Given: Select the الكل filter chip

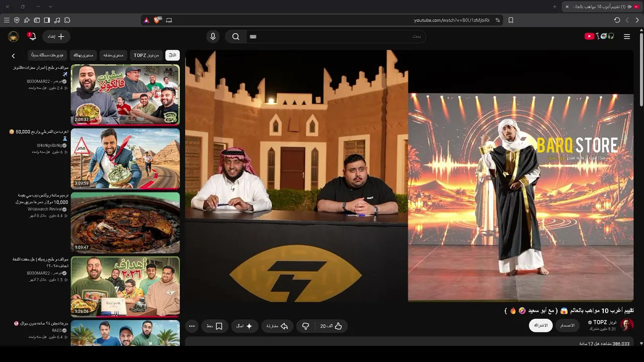Looking at the screenshot, I should tap(173, 55).
